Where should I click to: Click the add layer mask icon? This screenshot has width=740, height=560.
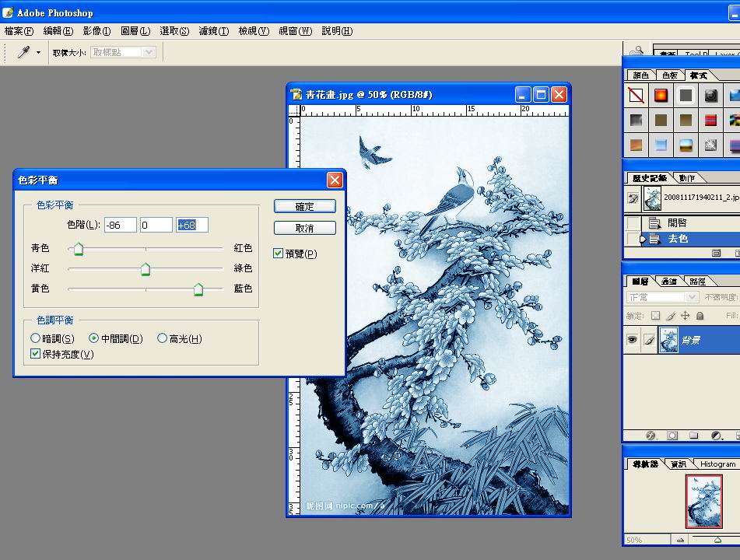click(672, 436)
